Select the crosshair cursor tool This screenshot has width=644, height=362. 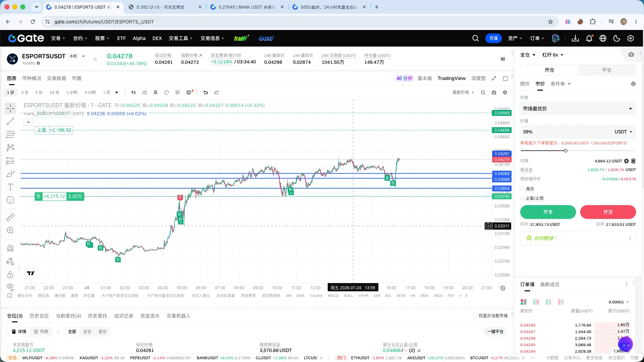click(10, 108)
